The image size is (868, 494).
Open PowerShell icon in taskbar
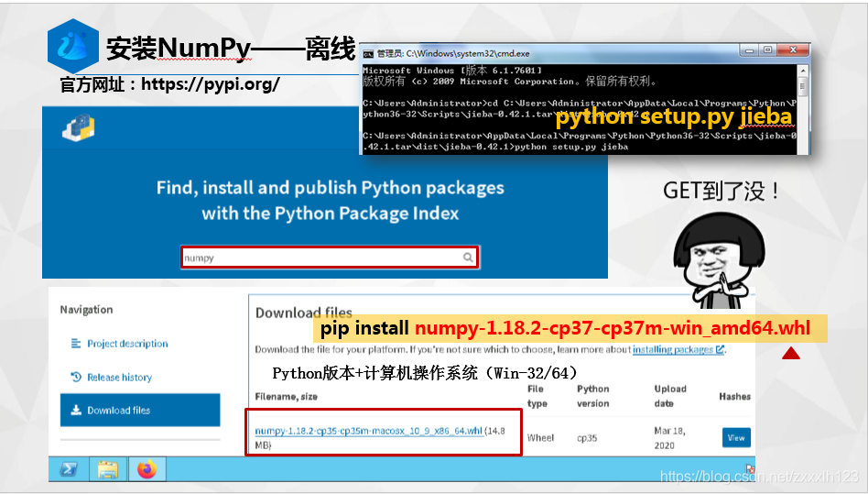point(69,469)
